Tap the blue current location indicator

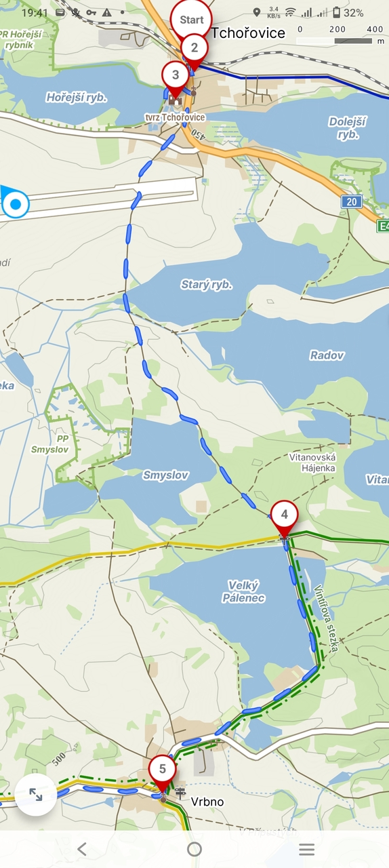click(16, 203)
